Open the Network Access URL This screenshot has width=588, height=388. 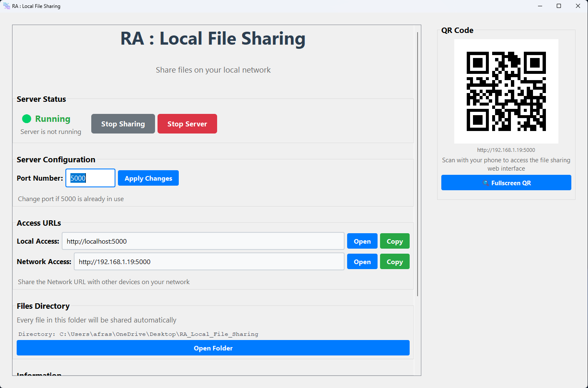(x=362, y=261)
